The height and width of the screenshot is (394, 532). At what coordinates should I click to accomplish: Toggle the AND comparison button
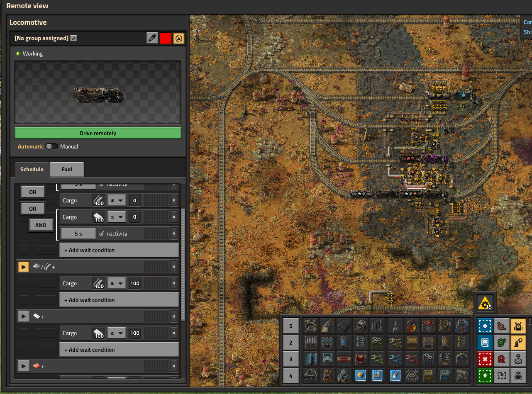[x=41, y=225]
